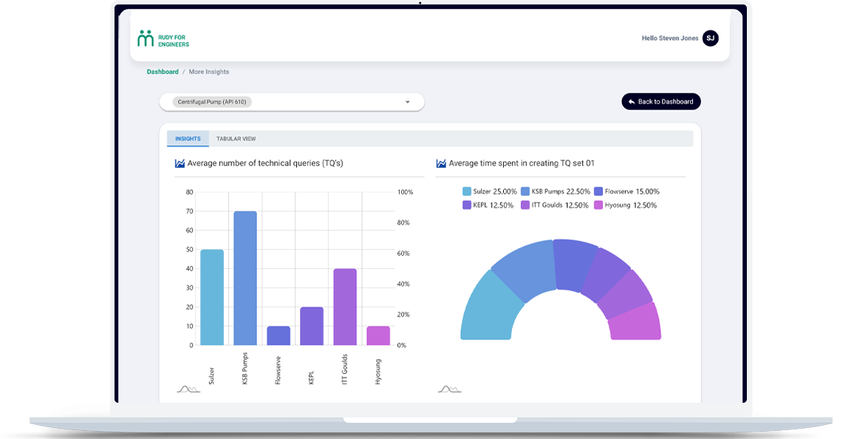Switch to the Tabular View tab

236,139
